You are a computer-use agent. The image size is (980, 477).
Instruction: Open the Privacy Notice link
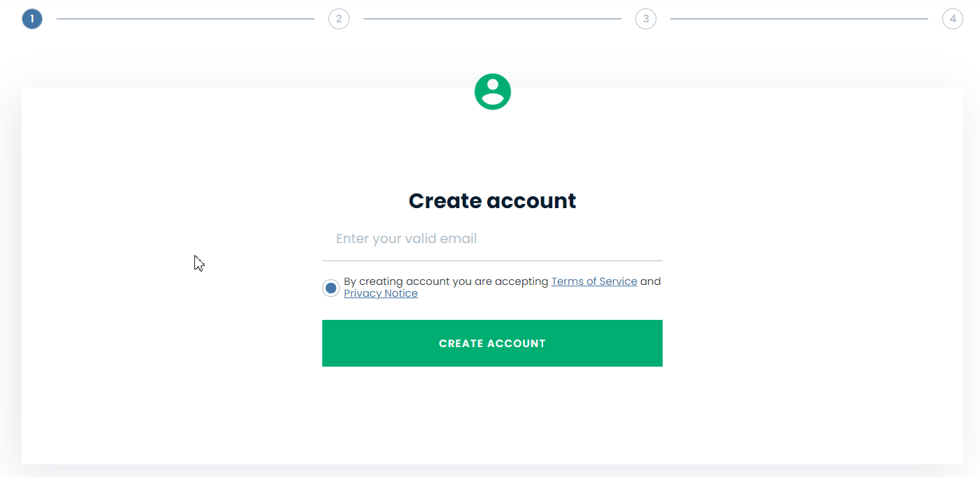click(x=381, y=293)
